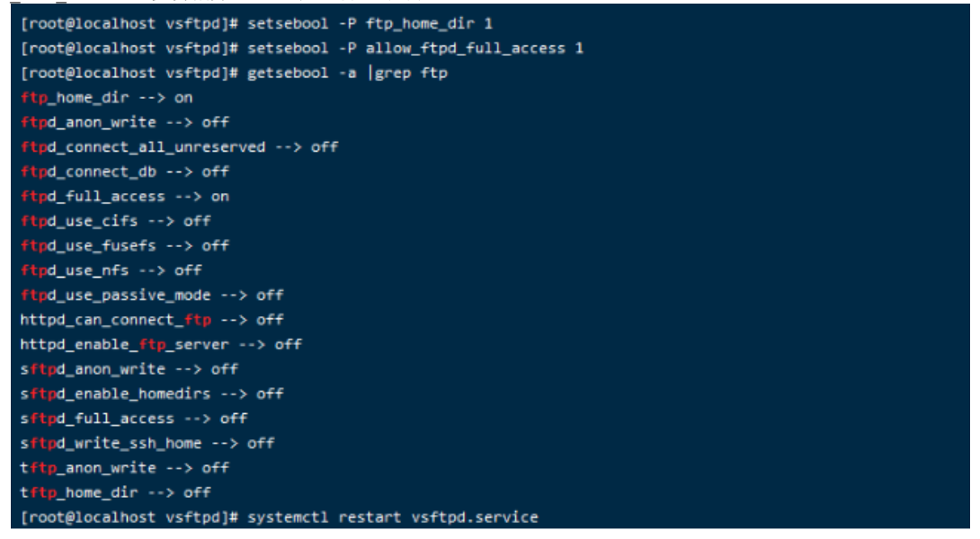980x539 pixels.
Task: Click the ftpd_full_access --> on line
Action: click(x=124, y=197)
